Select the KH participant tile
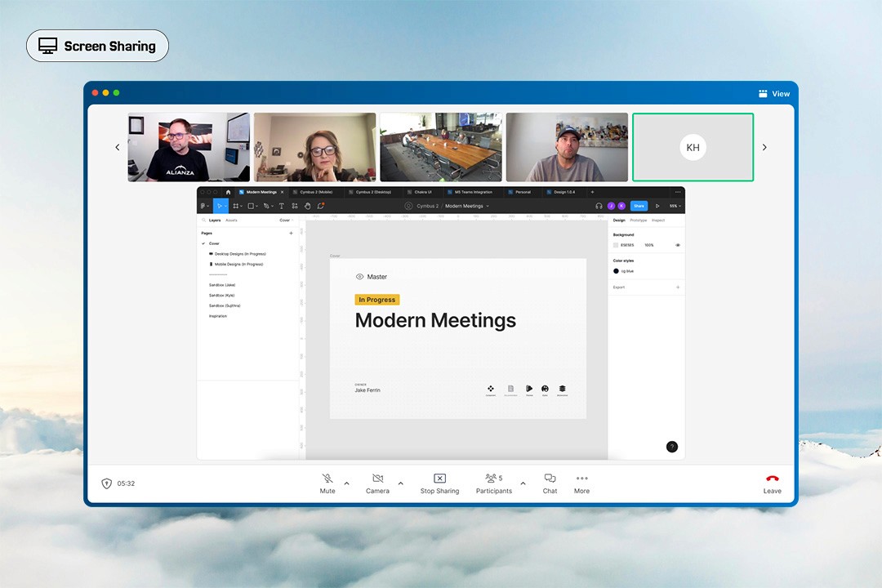This screenshot has height=588, width=882. (x=693, y=148)
